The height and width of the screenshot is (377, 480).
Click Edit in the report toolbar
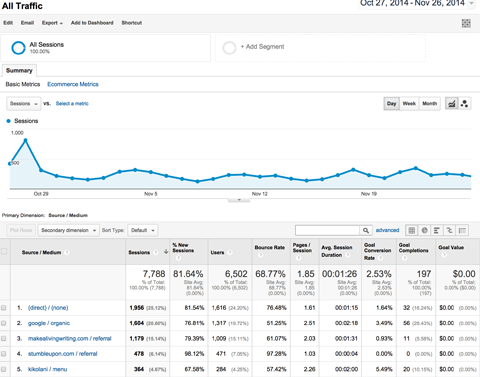click(x=8, y=23)
